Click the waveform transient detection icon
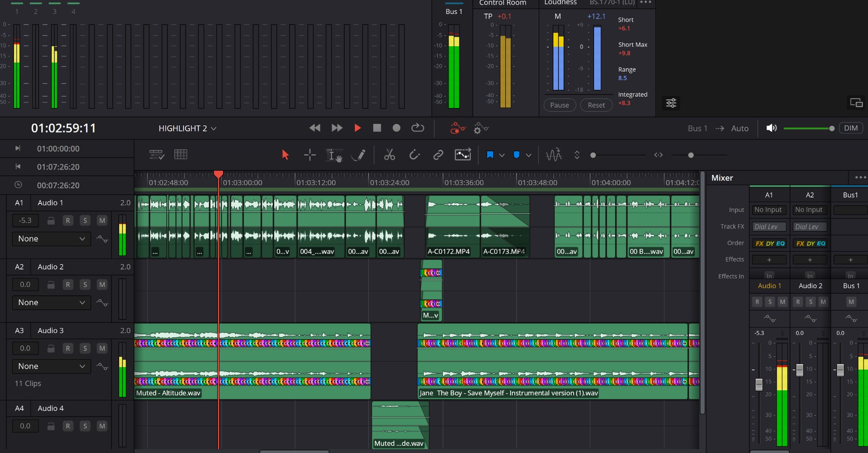 point(554,155)
